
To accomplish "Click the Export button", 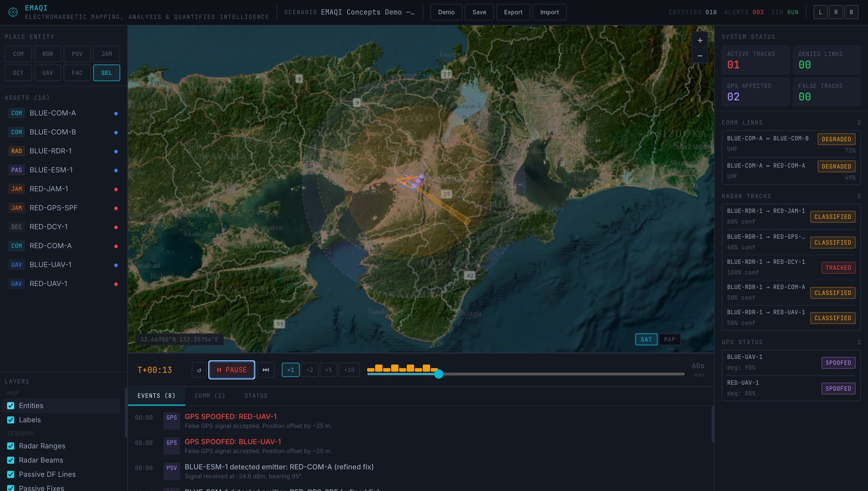I will click(x=513, y=12).
